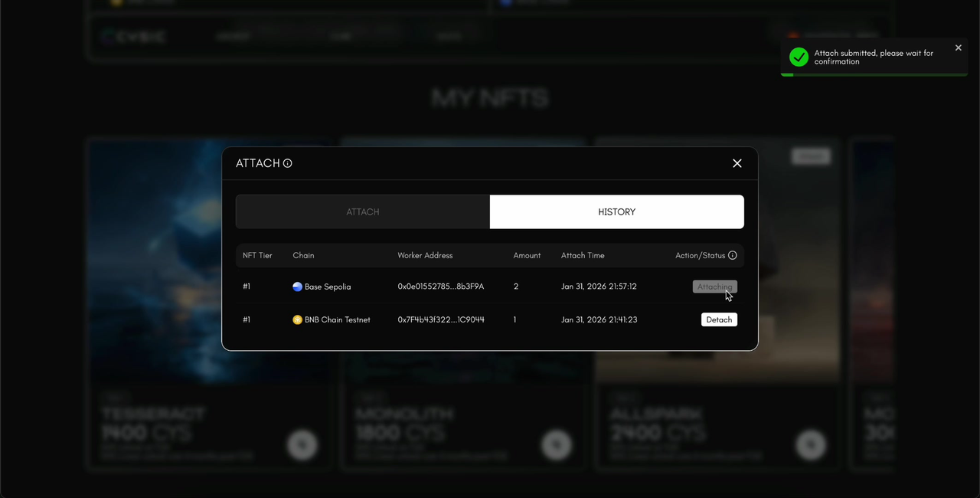This screenshot has height=498, width=980.
Task: Dismiss the Attach submitted notification
Action: (x=958, y=48)
